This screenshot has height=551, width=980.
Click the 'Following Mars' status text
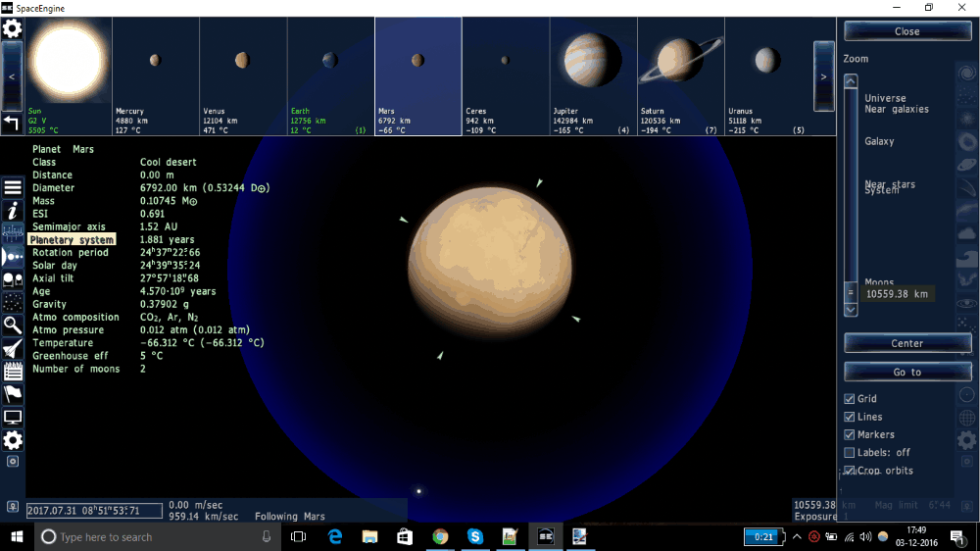point(289,517)
